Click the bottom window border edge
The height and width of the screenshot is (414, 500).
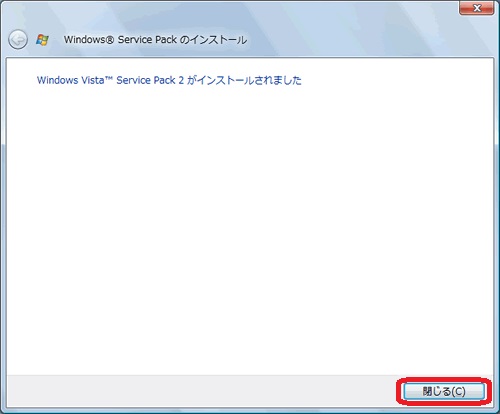250,411
